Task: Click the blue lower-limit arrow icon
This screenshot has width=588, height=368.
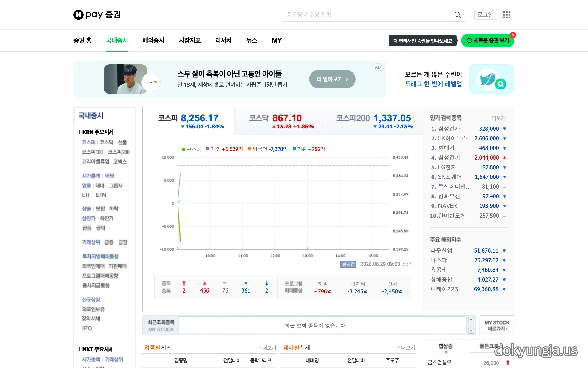Action: pyautogui.click(x=266, y=283)
